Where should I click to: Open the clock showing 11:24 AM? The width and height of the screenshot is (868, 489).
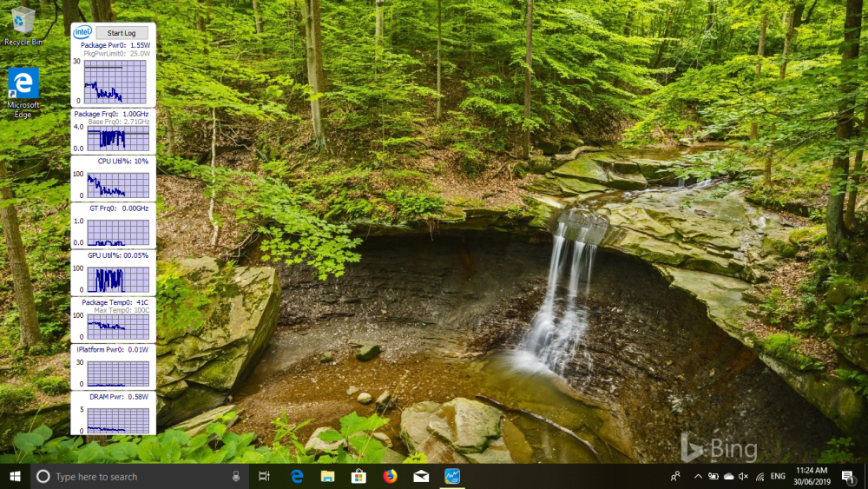click(812, 476)
